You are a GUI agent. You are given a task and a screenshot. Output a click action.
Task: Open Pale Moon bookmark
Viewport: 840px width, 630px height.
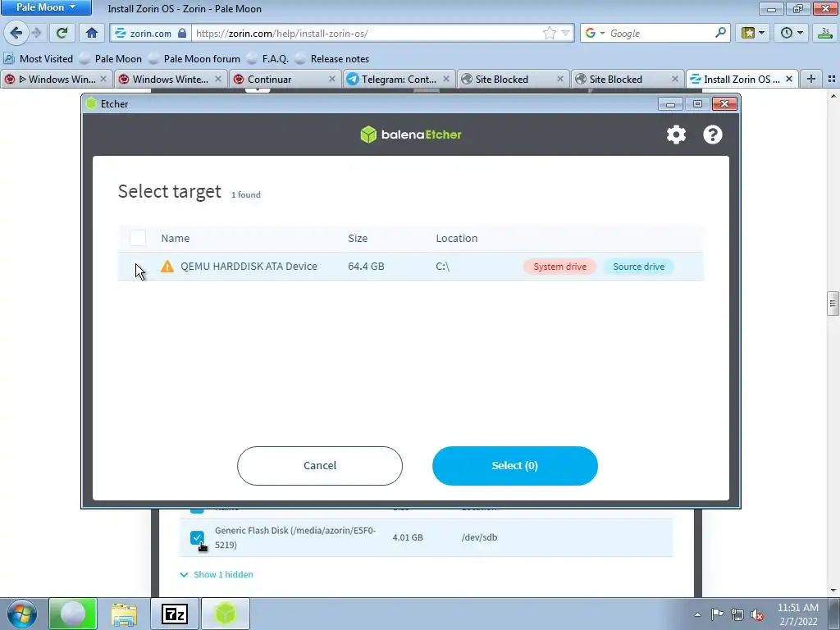[111, 58]
